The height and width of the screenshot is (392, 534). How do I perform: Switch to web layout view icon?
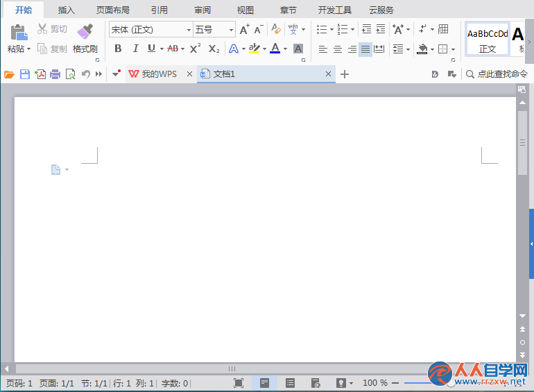pos(316,383)
